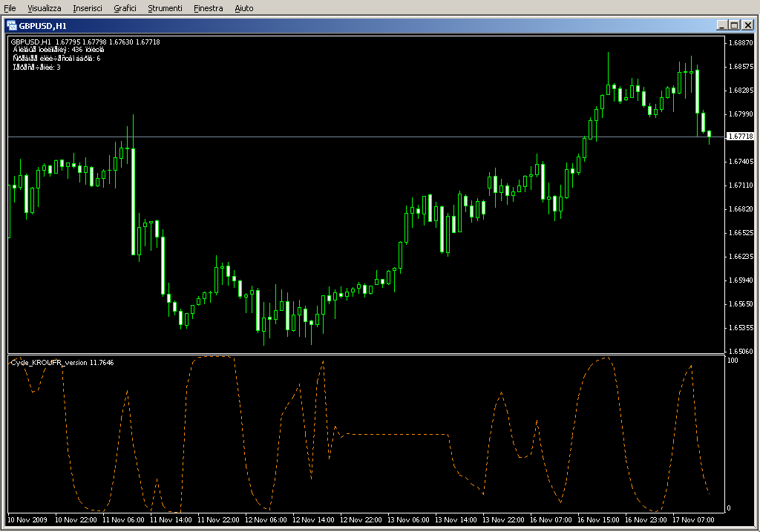The width and height of the screenshot is (760, 532).
Task: Click the GBPUSD,H1 chart window icon
Action: pyautogui.click(x=12, y=26)
